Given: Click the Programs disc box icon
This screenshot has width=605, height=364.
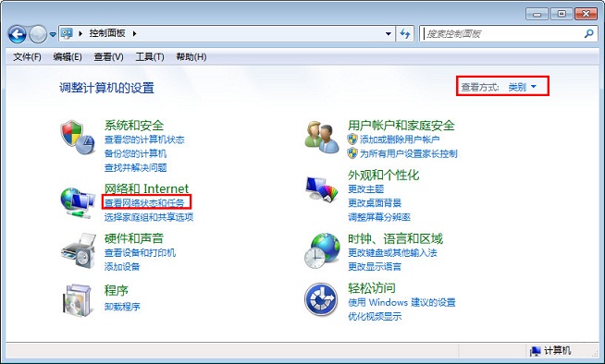Looking at the screenshot, I should pos(79,300).
